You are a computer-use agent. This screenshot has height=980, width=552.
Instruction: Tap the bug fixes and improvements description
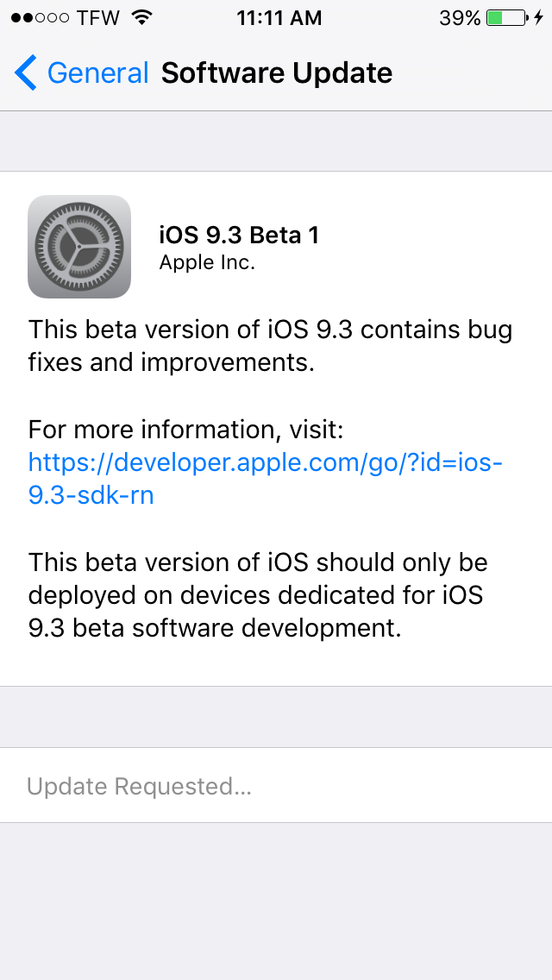pyautogui.click(x=270, y=346)
